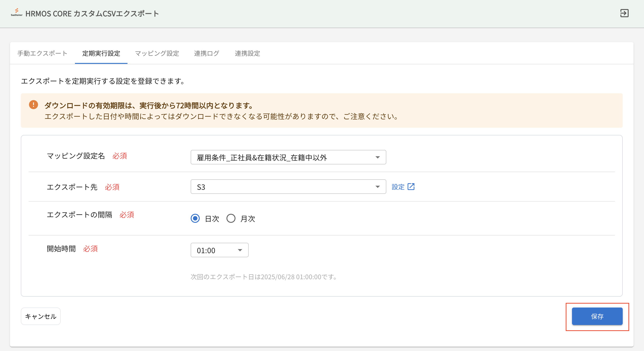Open the 連携設定 tab
This screenshot has height=351, width=644.
coord(247,53)
